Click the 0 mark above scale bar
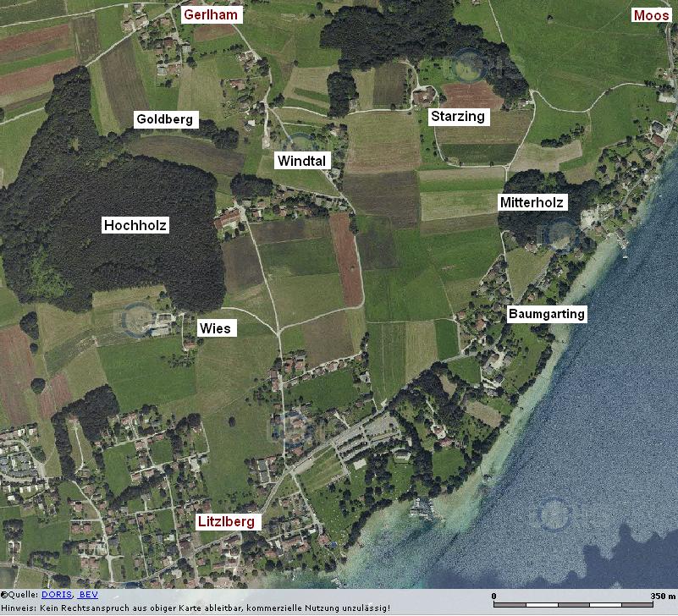Viewport: 678px width, 616px height. 494,596
